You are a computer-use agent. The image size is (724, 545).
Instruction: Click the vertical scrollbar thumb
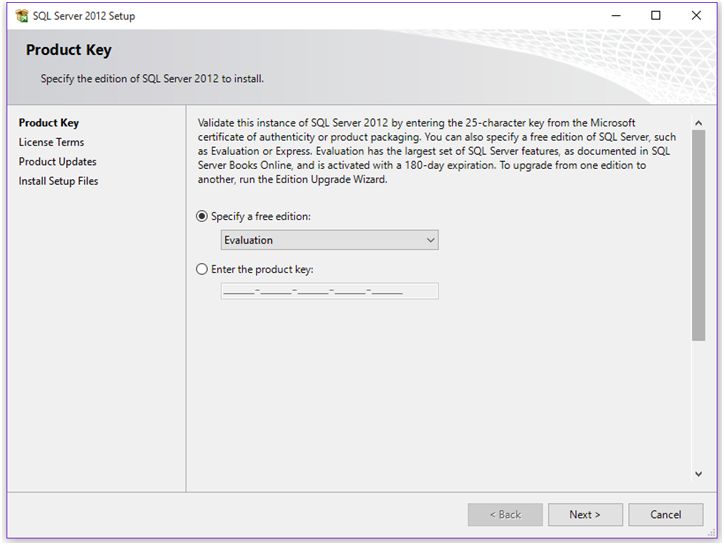(698, 236)
